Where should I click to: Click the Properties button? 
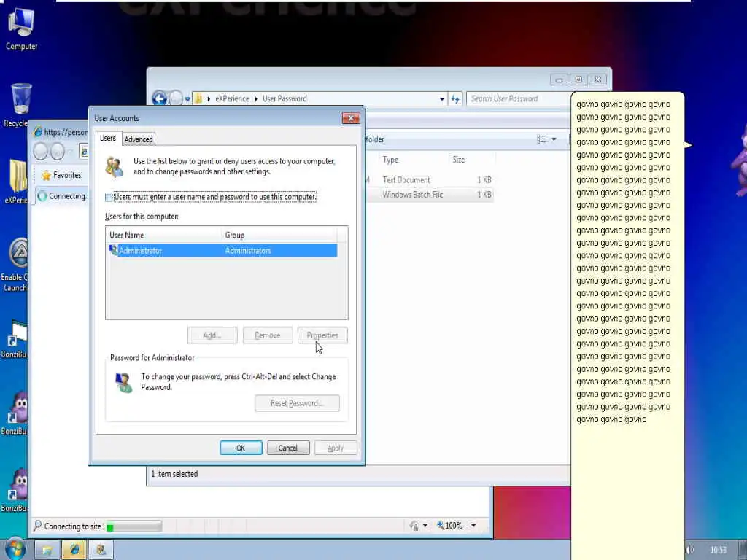pyautogui.click(x=322, y=335)
